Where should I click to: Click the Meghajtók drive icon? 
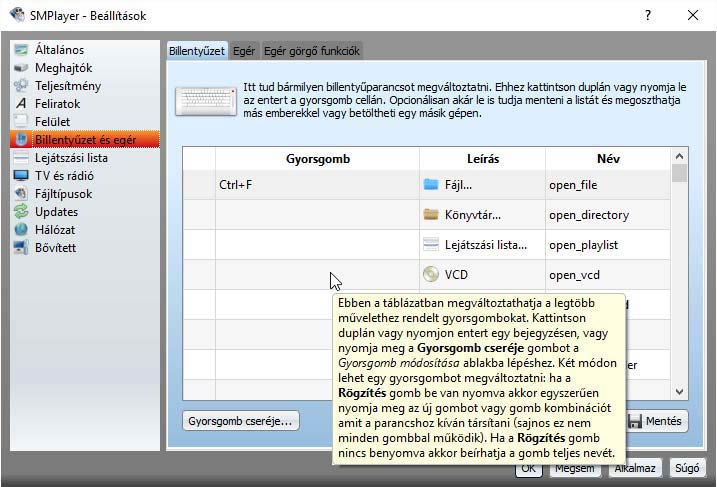[21, 68]
